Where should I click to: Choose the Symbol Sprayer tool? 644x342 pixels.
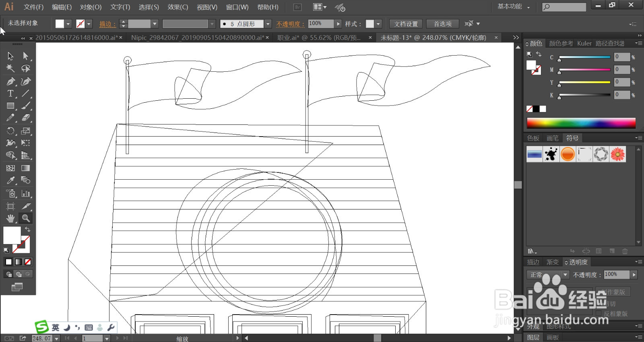tap(10, 193)
